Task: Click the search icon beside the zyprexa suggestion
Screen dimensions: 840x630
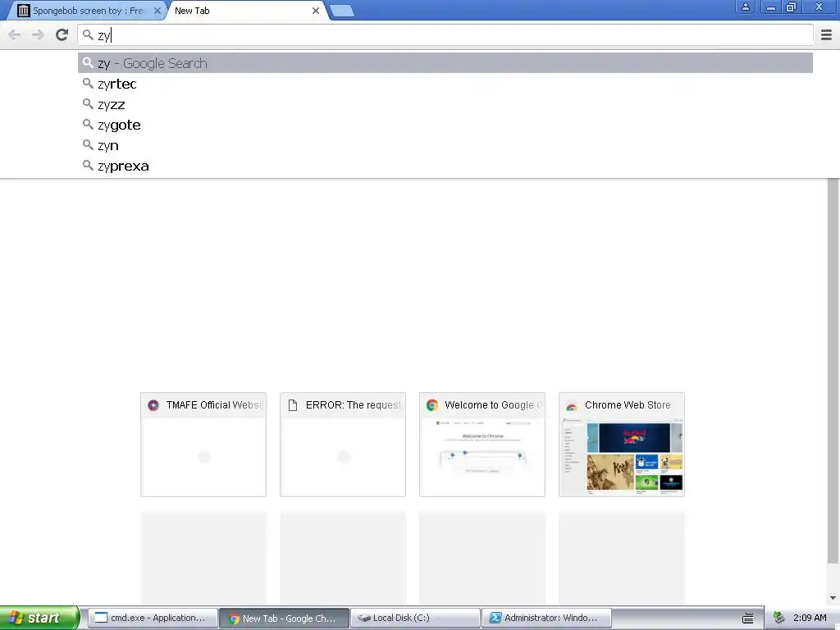Action: pyautogui.click(x=88, y=166)
